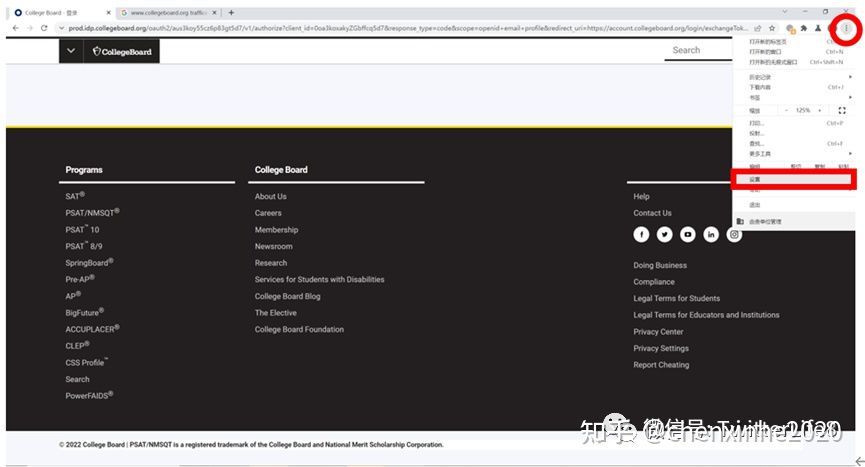Open the PSAT/NMSQT link

(x=92, y=212)
